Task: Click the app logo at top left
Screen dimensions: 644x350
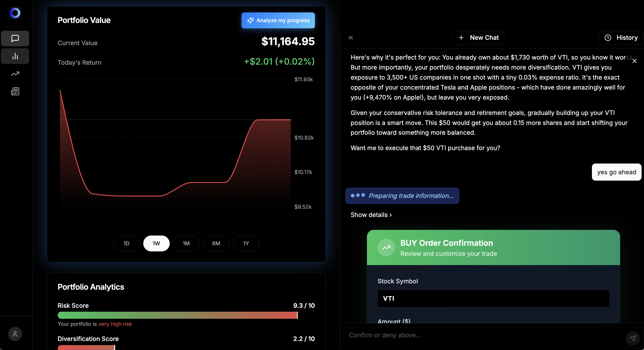Action: tap(14, 13)
